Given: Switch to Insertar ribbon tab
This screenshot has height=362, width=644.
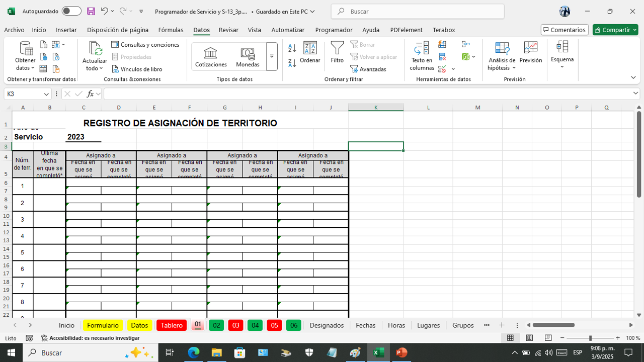Looking at the screenshot, I should [x=66, y=30].
